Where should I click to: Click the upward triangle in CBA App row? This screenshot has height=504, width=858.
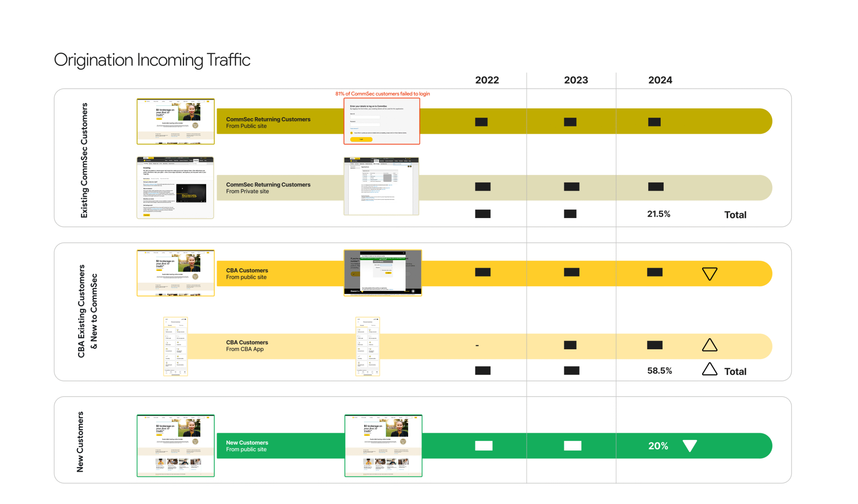pos(710,345)
